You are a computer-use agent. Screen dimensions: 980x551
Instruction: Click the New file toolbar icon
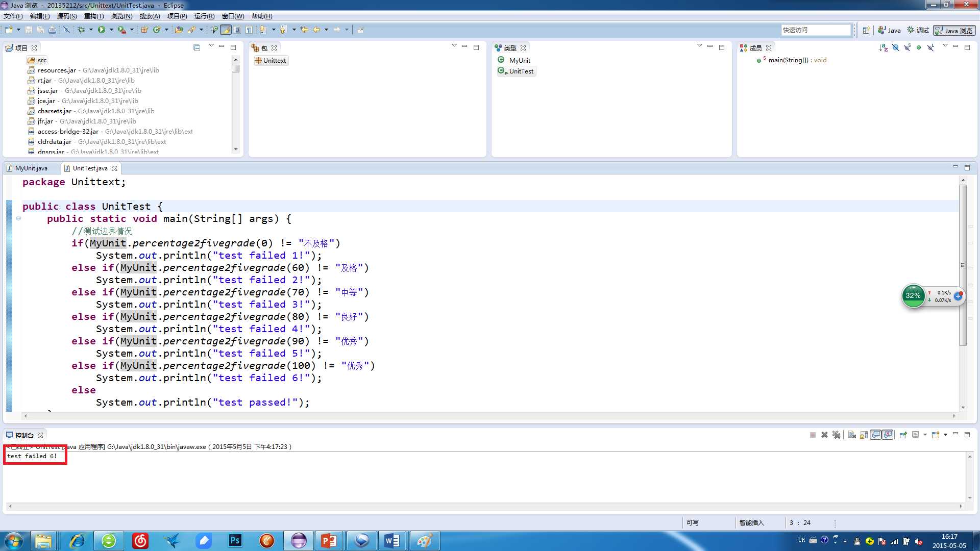point(9,30)
